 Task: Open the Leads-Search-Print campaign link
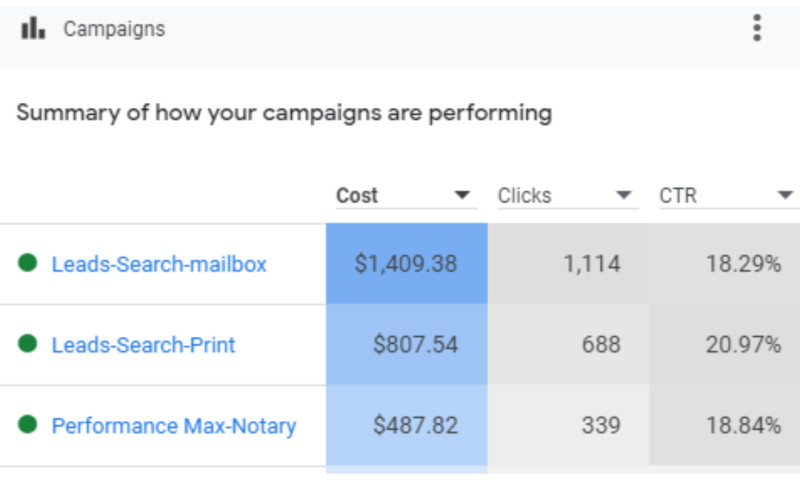(143, 345)
